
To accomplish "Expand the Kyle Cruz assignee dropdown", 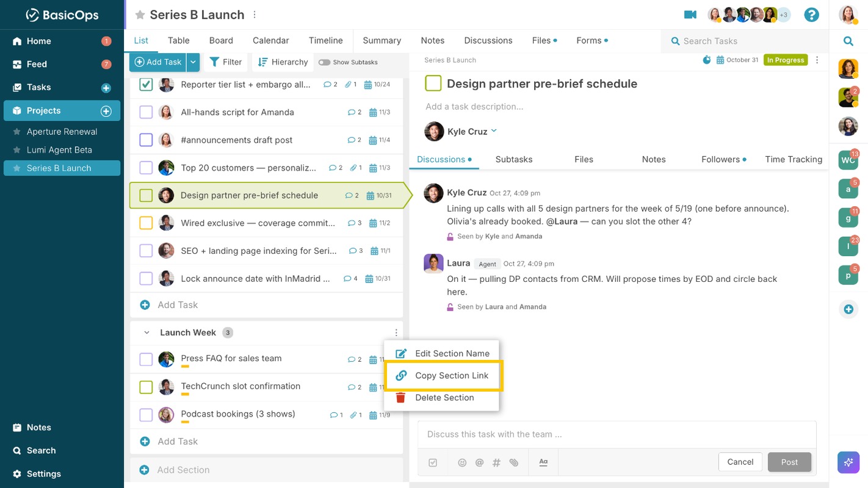I will click(494, 131).
